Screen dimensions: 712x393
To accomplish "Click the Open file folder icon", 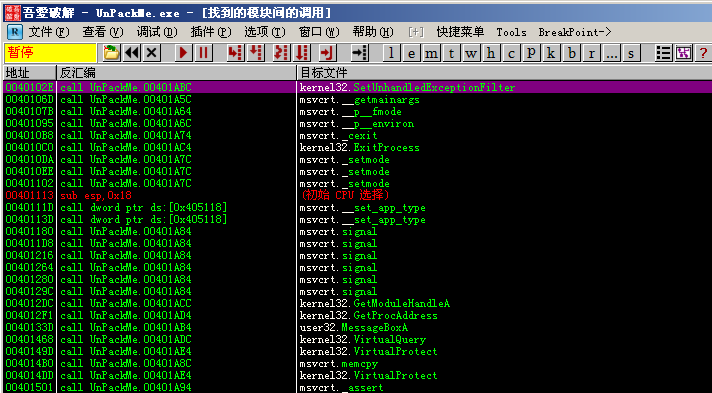I will tap(111, 53).
